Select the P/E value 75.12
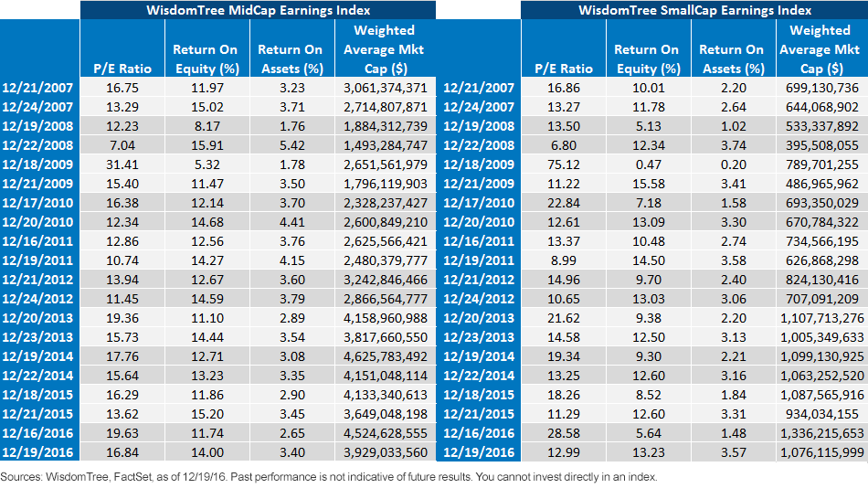 (x=564, y=164)
